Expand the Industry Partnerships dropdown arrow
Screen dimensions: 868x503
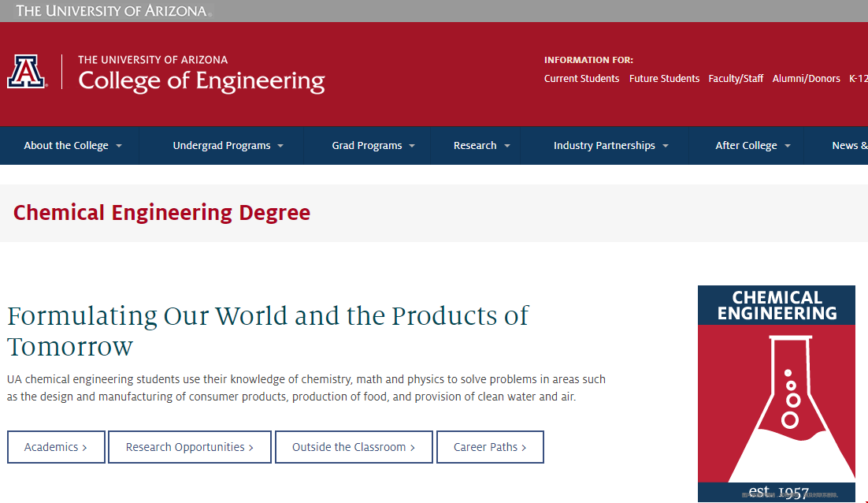pyautogui.click(x=666, y=146)
